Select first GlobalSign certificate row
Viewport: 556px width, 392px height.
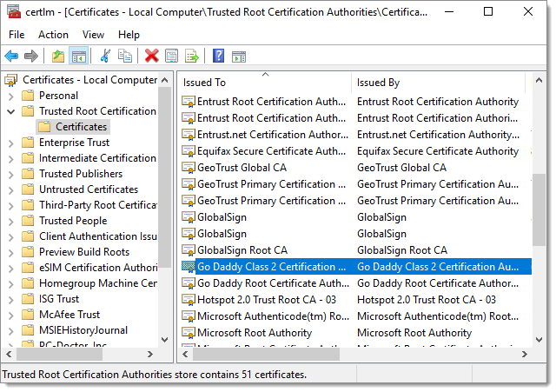pos(356,217)
